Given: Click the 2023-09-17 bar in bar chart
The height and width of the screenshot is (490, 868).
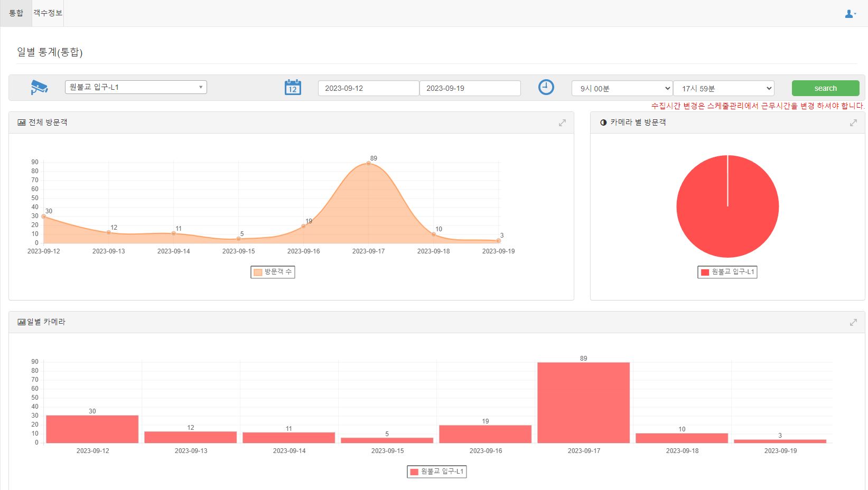Looking at the screenshot, I should coord(583,402).
